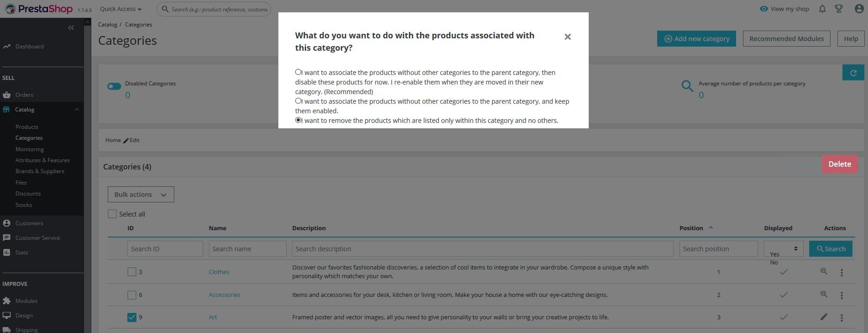
Task: Click the red Delete button
Action: coord(839,164)
